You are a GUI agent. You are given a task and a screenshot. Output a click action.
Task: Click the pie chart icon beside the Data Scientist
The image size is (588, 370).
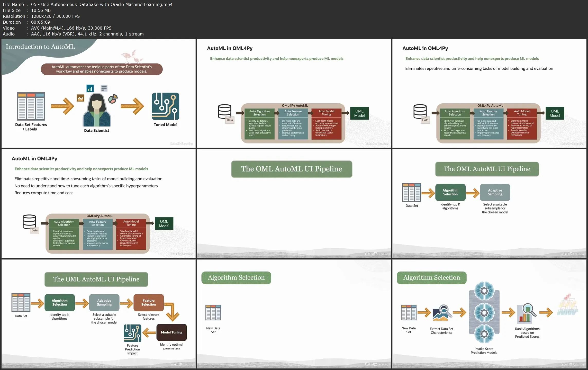(113, 99)
